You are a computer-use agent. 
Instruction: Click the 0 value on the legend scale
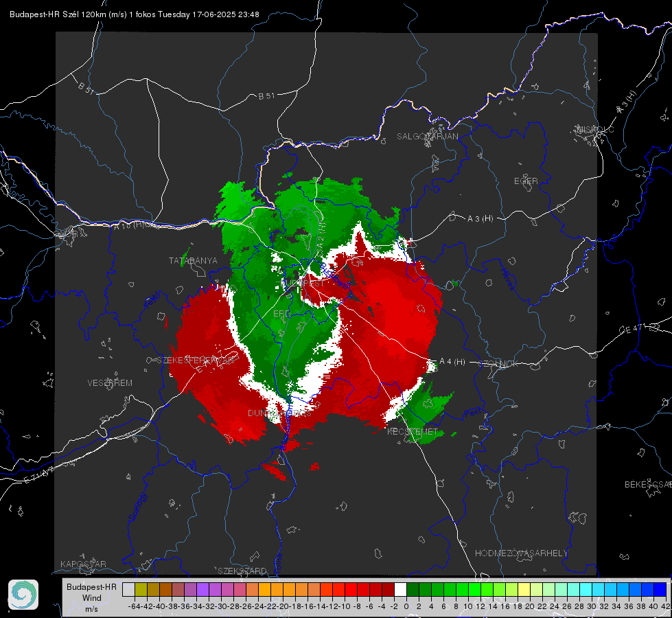click(406, 606)
